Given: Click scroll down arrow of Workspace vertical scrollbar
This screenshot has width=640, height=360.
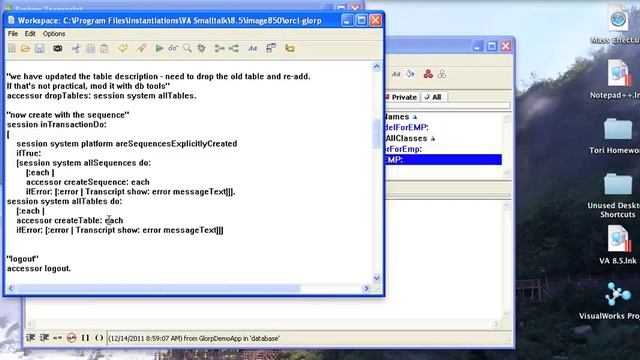Looking at the screenshot, I should (376, 278).
